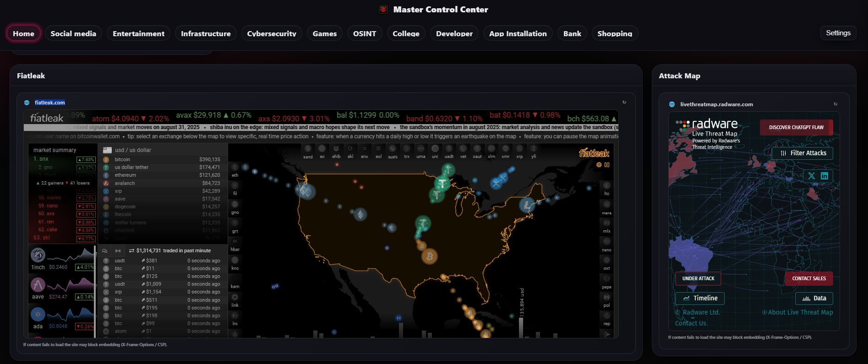Open the Filter Attacks control
This screenshot has width=868, height=364.
coord(802,153)
